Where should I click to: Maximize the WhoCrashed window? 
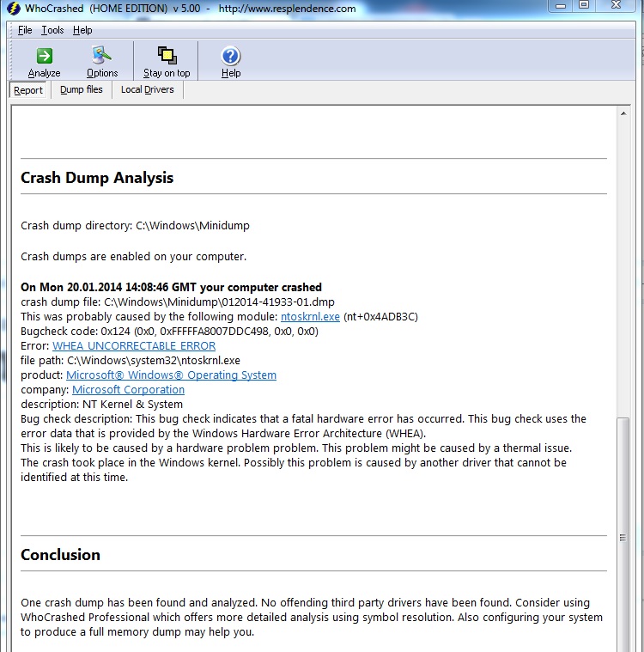point(584,5)
